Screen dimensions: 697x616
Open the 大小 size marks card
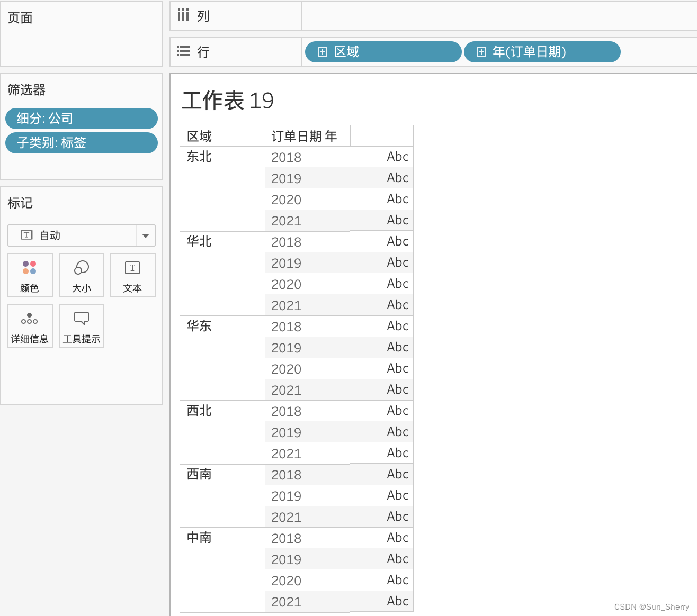point(82,275)
